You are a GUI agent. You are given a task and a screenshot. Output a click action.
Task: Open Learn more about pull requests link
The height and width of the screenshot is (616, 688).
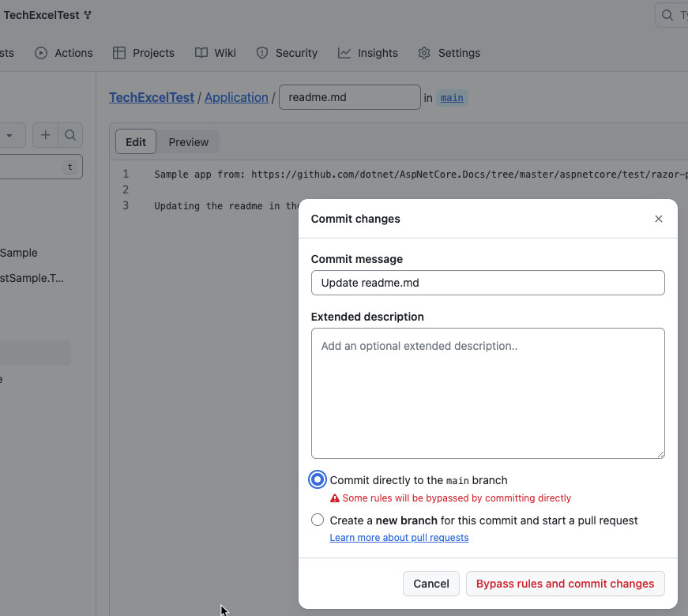399,538
